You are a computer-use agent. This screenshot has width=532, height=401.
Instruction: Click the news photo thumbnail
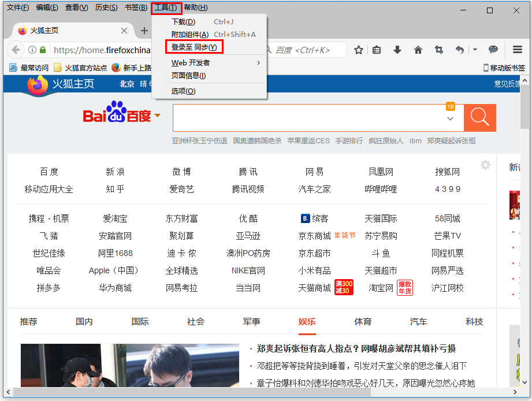point(130,365)
